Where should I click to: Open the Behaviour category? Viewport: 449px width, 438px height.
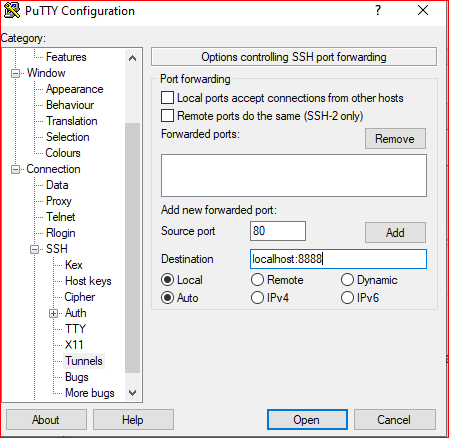70,105
